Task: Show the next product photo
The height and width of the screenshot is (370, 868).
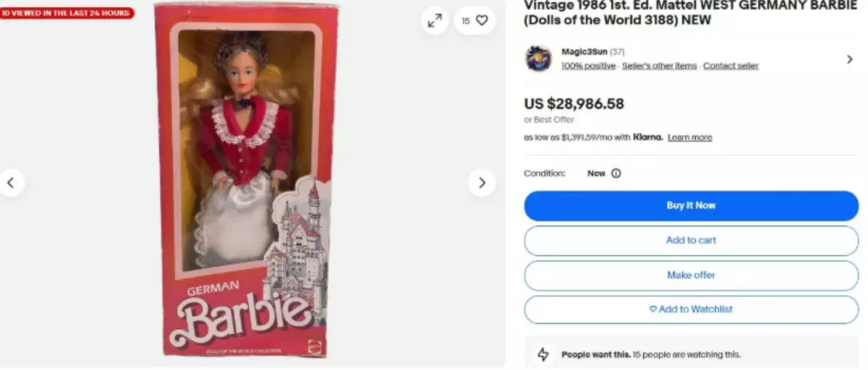Action: click(482, 183)
